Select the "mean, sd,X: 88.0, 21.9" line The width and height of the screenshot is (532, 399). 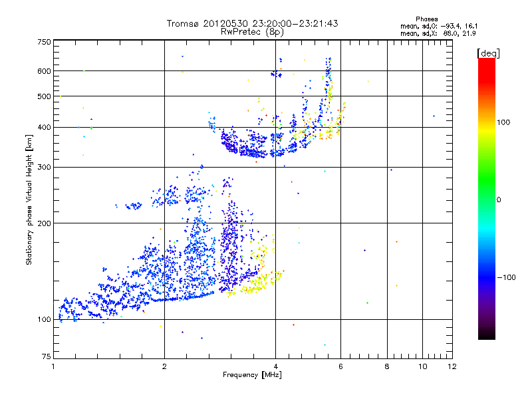pos(438,33)
